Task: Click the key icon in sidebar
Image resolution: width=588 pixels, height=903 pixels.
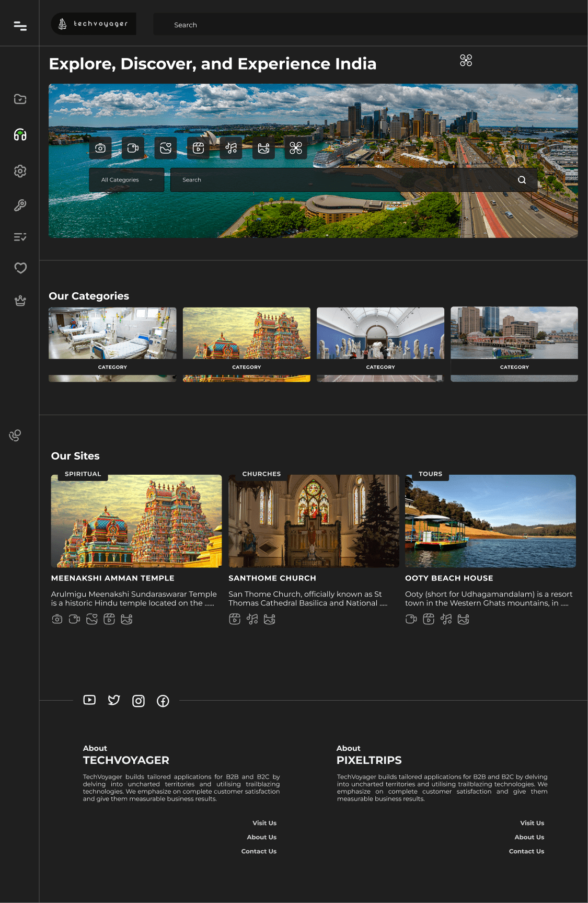Action: [x=20, y=205]
